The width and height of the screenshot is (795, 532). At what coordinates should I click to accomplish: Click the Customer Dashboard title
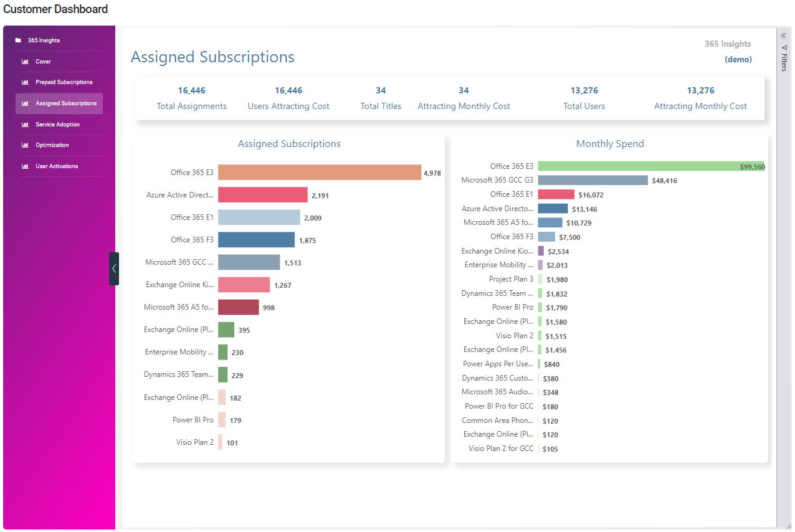[x=55, y=9]
